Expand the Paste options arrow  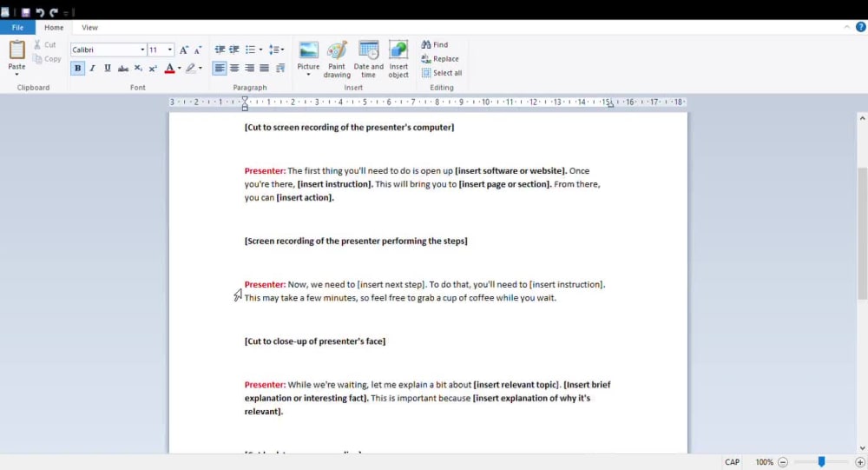[16, 74]
